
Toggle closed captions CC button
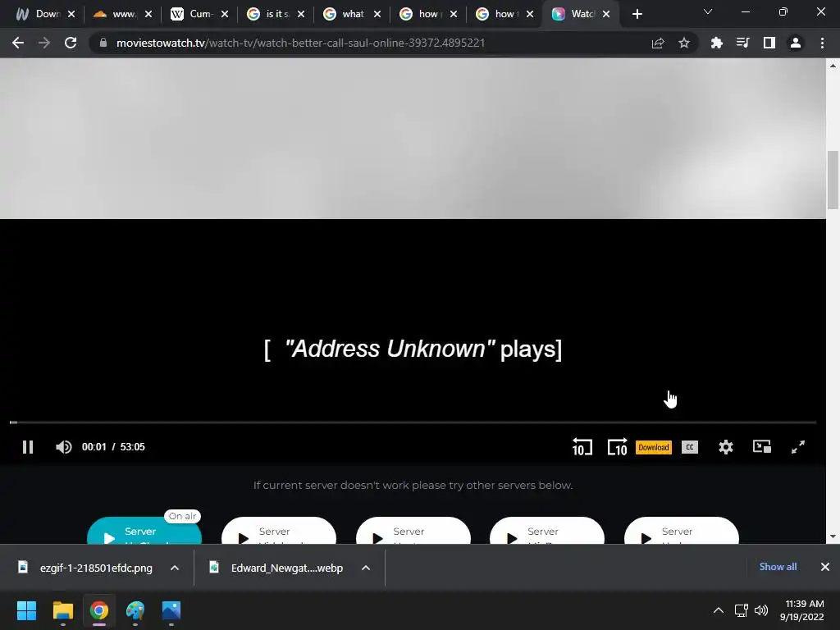point(689,447)
